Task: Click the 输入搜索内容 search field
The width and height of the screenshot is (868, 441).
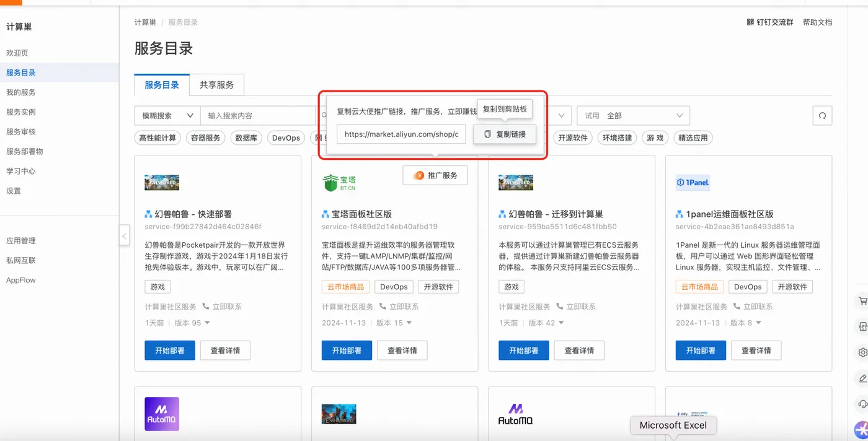Action: point(258,116)
